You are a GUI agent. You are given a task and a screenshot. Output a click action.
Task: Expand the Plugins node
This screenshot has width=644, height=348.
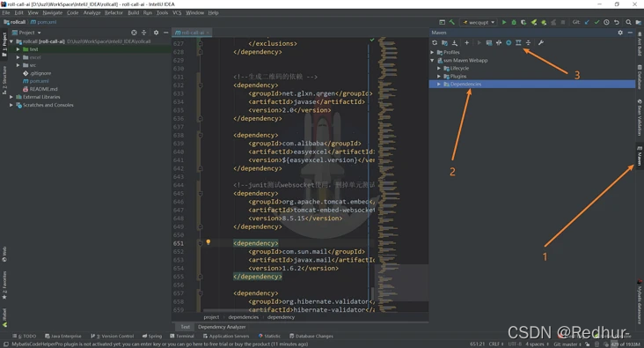click(439, 77)
